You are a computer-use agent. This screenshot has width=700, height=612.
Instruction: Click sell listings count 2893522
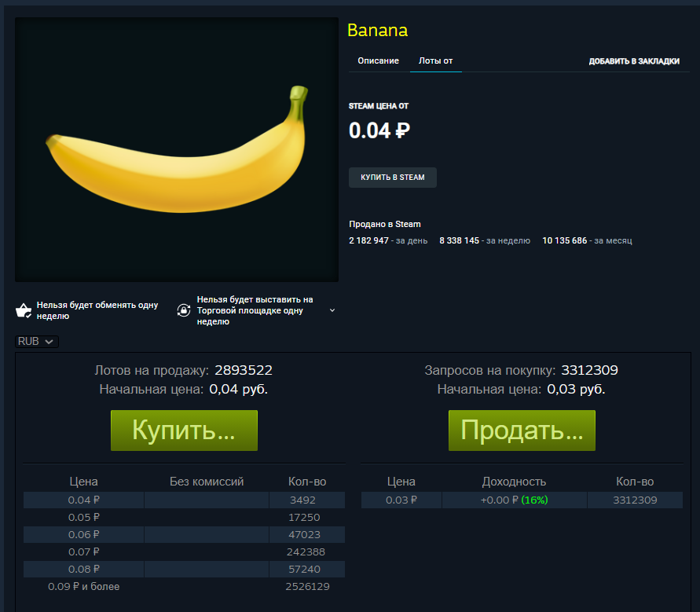pyautogui.click(x=244, y=371)
